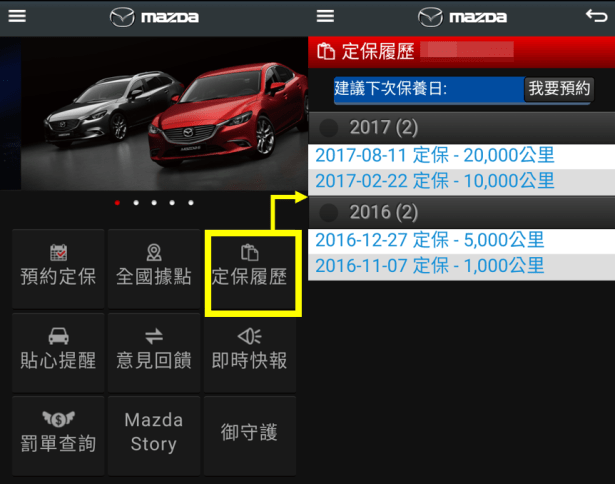Screen dimensions: 615x484
Task: Select 2016-12-27 5,000公里 maintenance record
Action: (x=430, y=240)
